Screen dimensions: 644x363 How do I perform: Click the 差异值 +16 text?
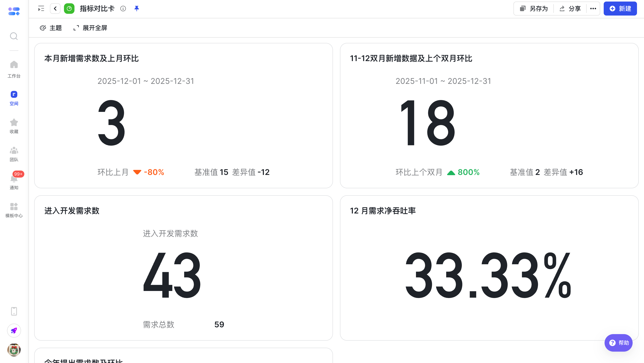(563, 172)
